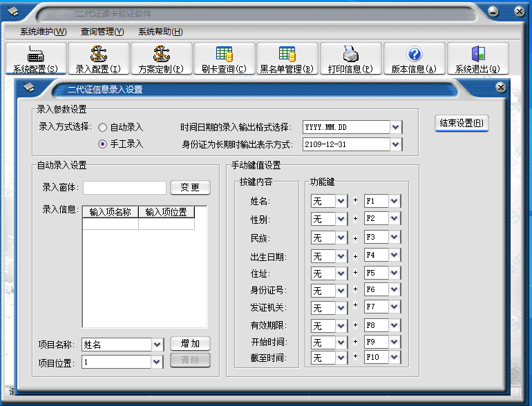
Task: Open 黑名单管理 toolbar icon
Action: pos(287,54)
